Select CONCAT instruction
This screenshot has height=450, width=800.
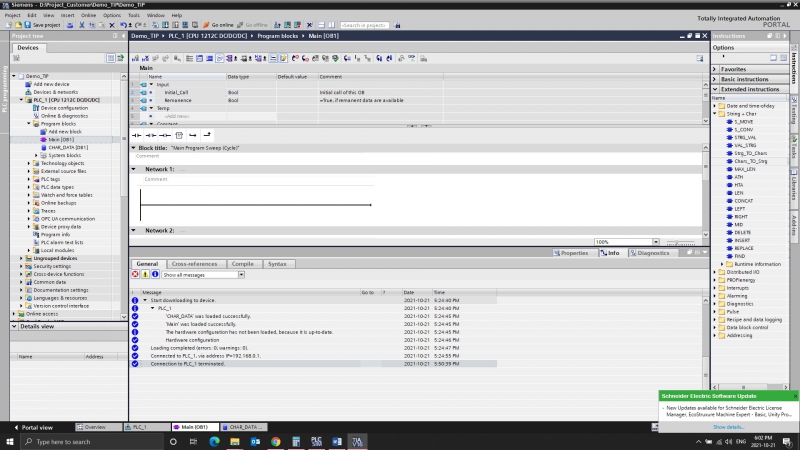743,201
